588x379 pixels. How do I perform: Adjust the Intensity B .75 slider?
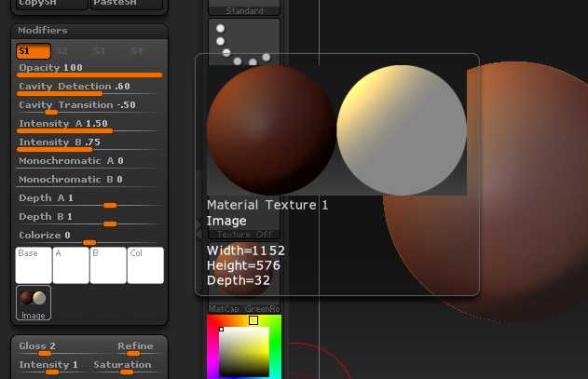click(89, 144)
